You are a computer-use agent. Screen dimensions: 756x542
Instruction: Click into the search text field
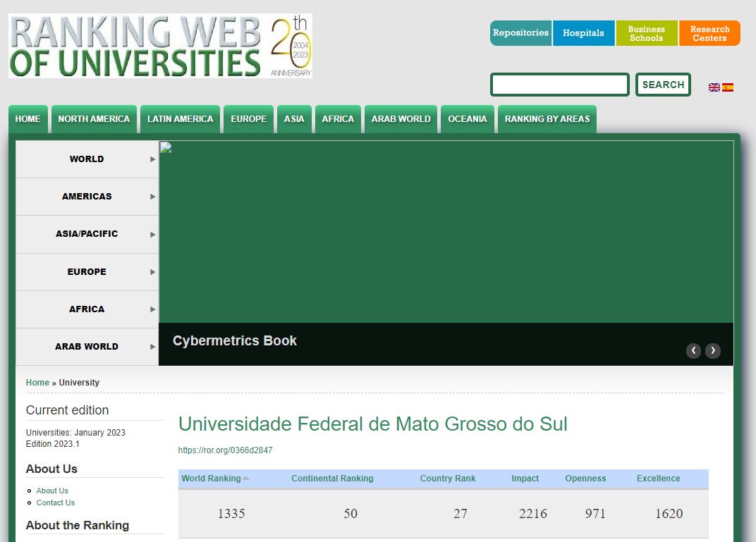tap(559, 85)
